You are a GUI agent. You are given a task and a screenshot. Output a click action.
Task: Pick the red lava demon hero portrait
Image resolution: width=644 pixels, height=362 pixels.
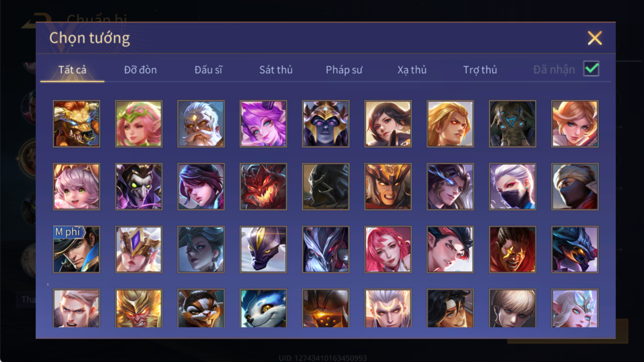coord(263,187)
